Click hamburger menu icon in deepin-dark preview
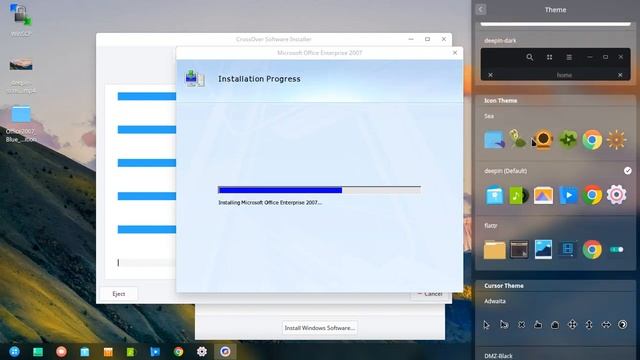Screen dimensions: 640x360 click(x=569, y=57)
